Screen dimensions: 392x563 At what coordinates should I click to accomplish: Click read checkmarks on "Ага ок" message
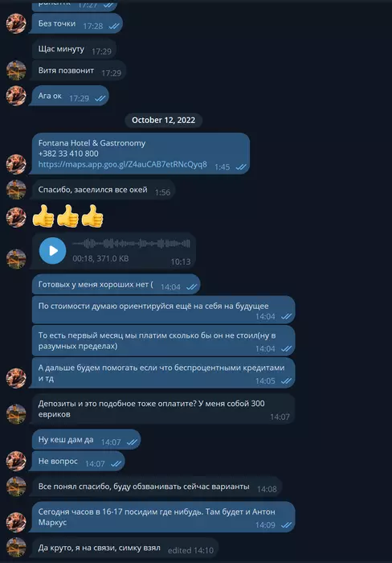100,98
